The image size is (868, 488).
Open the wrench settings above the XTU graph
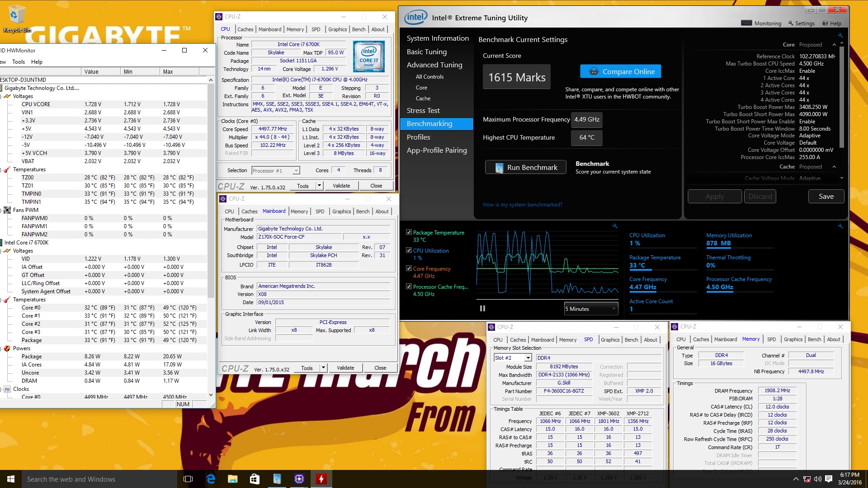[x=615, y=226]
